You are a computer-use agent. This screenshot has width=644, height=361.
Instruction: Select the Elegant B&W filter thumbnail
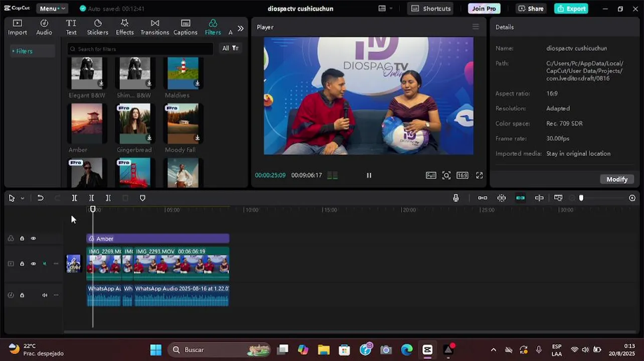(87, 72)
